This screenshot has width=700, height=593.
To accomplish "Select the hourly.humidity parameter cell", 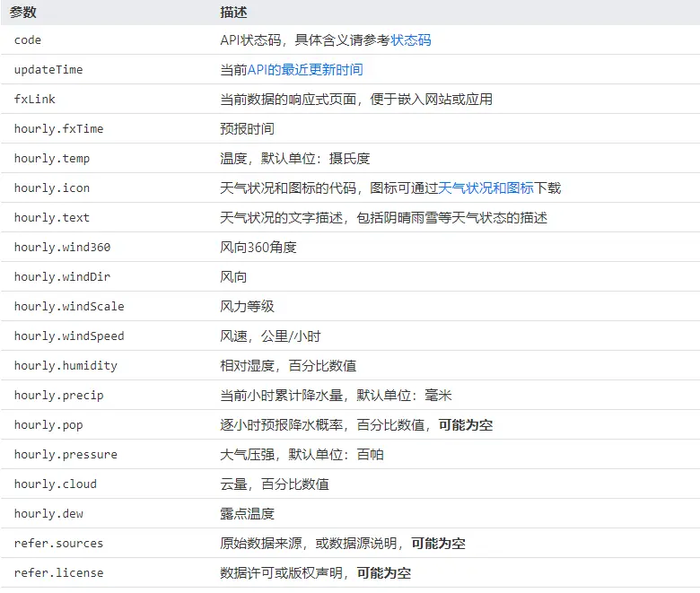I will pyautogui.click(x=66, y=365).
